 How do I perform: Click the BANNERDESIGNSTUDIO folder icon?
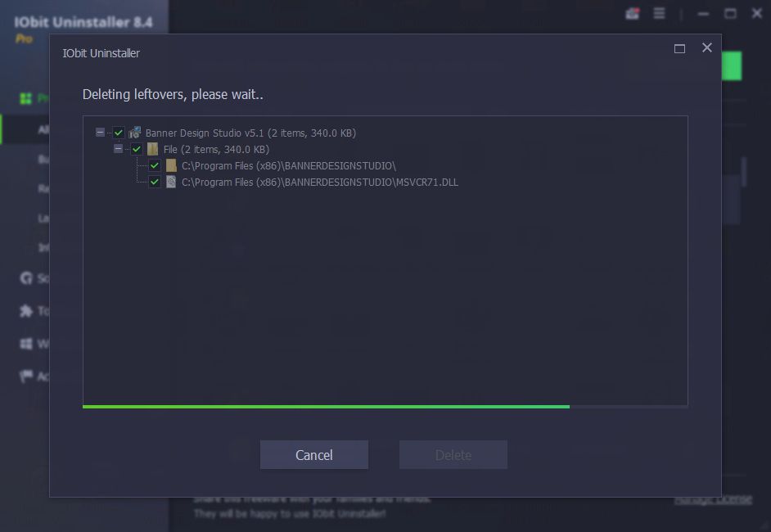[171, 165]
